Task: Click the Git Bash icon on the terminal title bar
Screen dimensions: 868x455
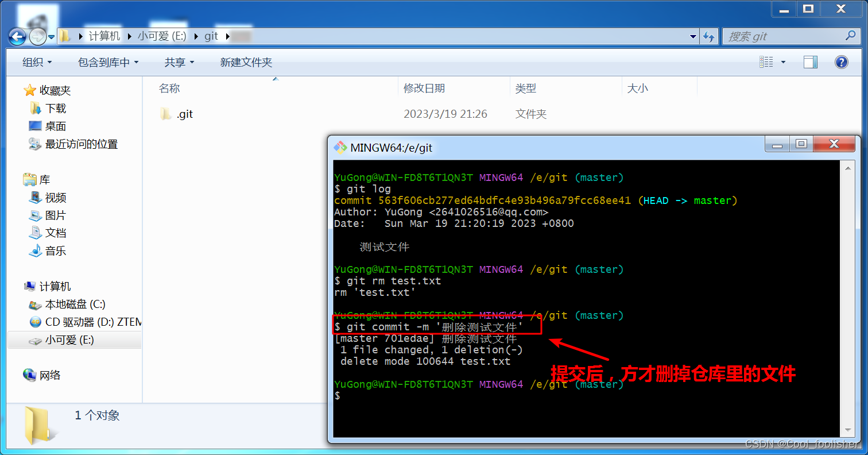Action: tap(340, 147)
